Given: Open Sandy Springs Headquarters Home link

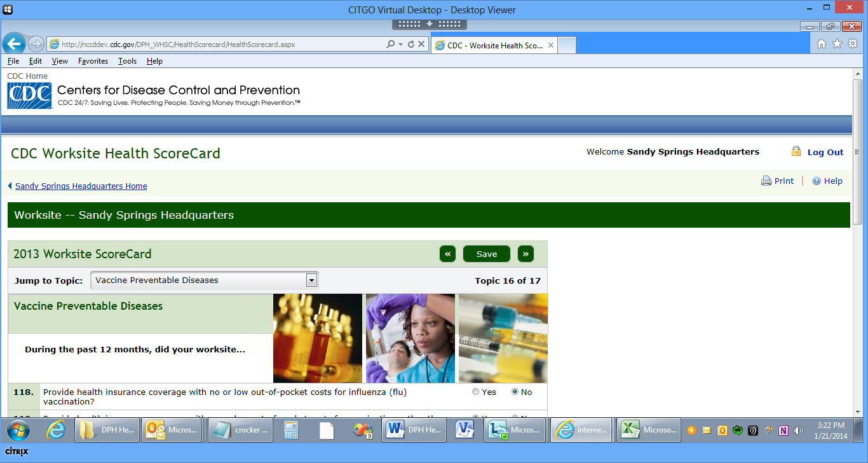Looking at the screenshot, I should tap(81, 186).
